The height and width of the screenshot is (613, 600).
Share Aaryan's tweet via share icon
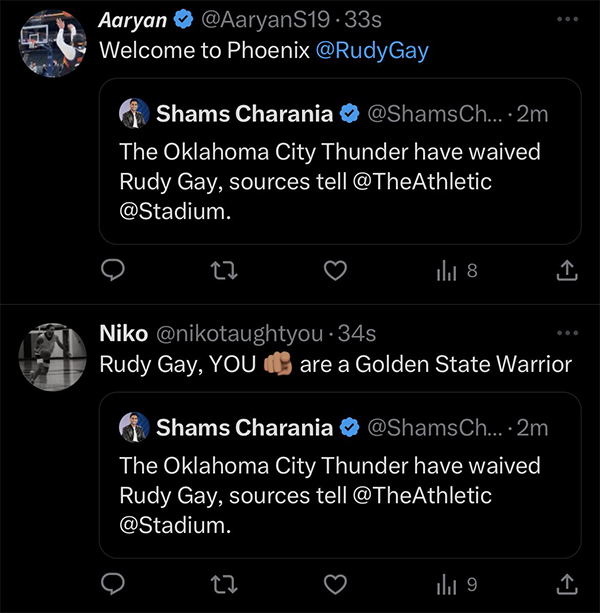[565, 270]
